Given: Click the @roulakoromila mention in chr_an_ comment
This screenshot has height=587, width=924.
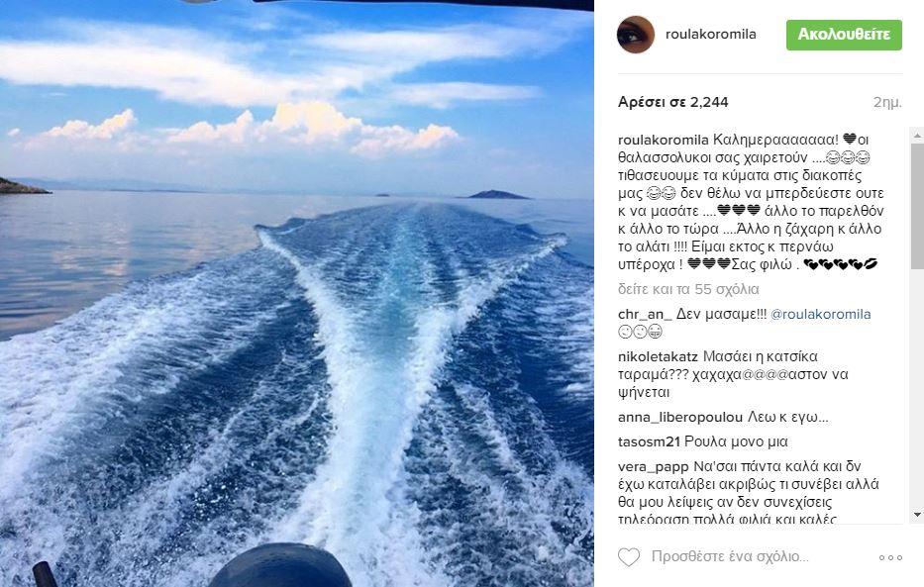Looking at the screenshot, I should point(821,315).
